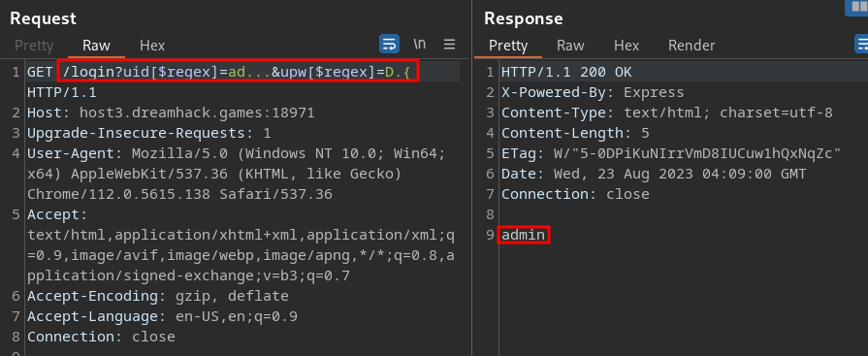Select the Raw tab in Response
This screenshot has width=868, height=356.
tap(570, 46)
